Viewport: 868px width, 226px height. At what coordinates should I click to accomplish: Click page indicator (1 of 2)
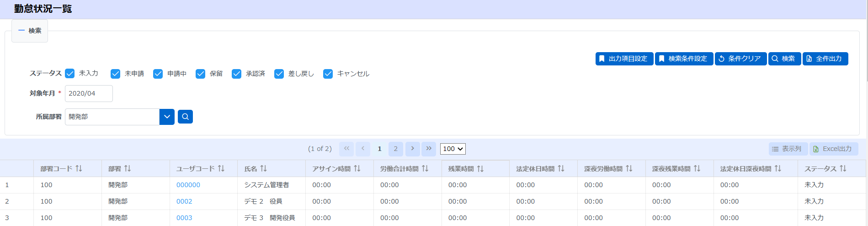tap(320, 149)
